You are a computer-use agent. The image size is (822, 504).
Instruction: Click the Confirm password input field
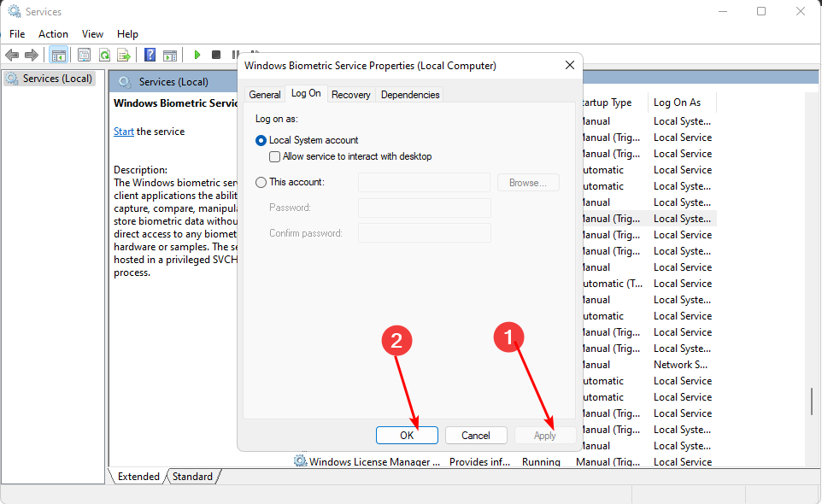(x=424, y=233)
